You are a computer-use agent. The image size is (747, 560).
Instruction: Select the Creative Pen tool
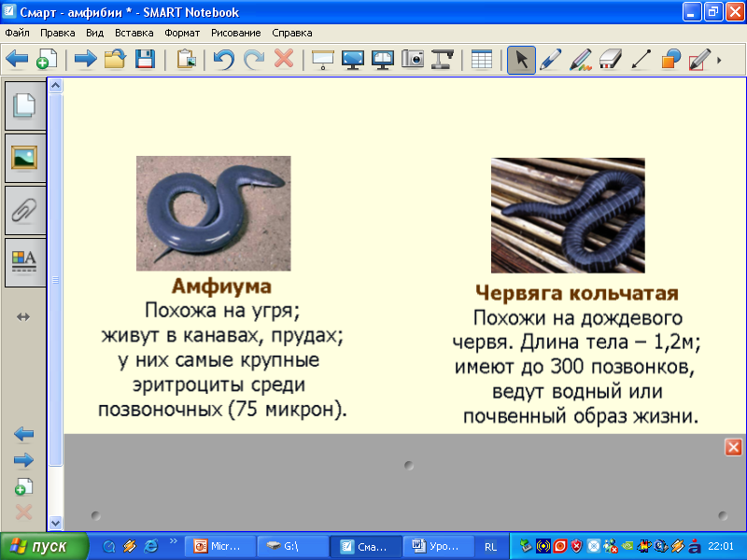point(581,60)
